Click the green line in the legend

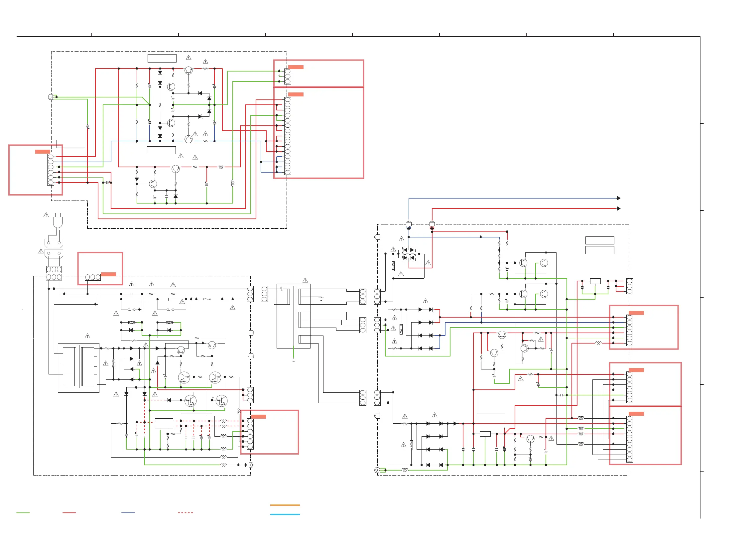tap(23, 513)
